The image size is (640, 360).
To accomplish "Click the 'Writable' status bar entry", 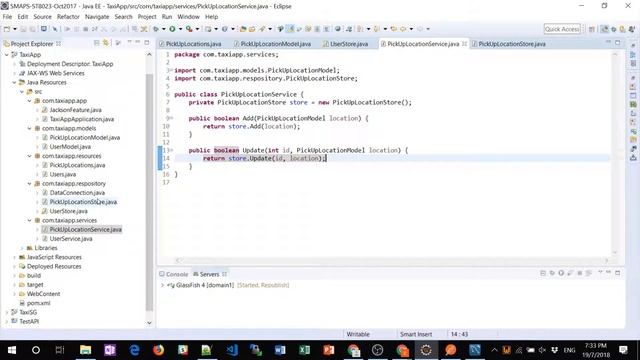I will coord(358,334).
